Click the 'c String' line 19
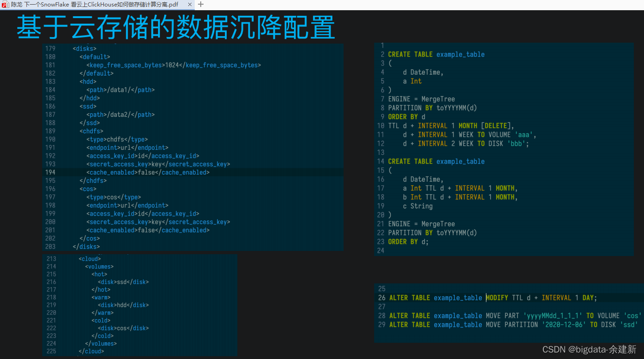The width and height of the screenshot is (644, 359). [418, 206]
